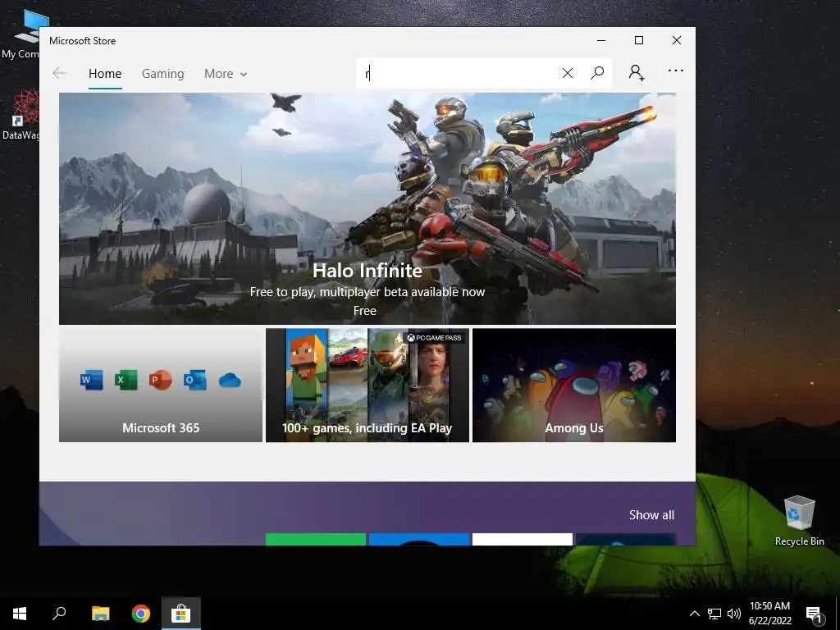
Task: Close the Microsoft Store window
Action: (677, 41)
